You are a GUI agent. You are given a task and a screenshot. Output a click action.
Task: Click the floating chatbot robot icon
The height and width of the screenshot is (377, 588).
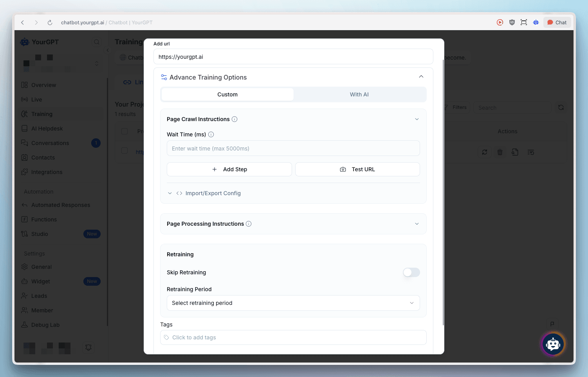click(x=553, y=344)
